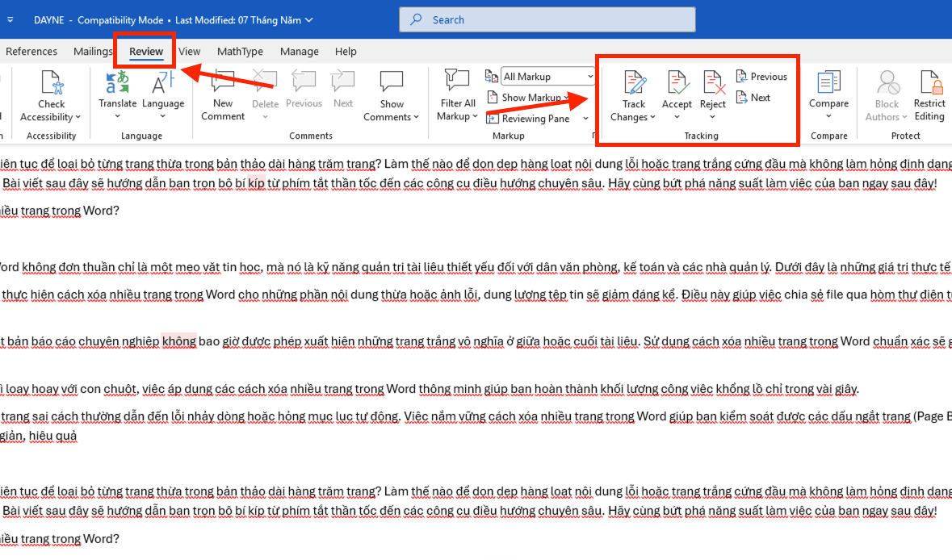Click the Show Comments icon
952x560 pixels.
click(391, 82)
